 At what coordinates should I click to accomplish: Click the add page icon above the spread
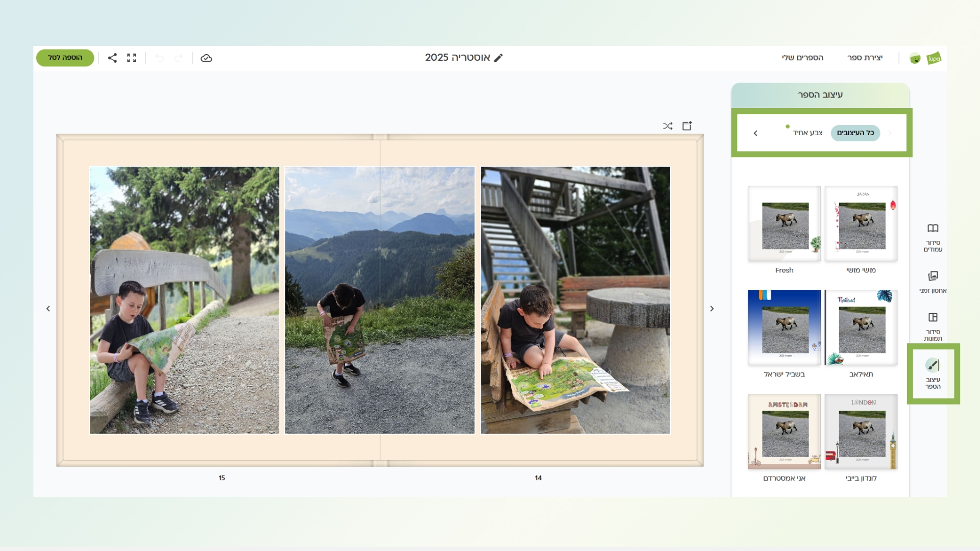(x=687, y=126)
